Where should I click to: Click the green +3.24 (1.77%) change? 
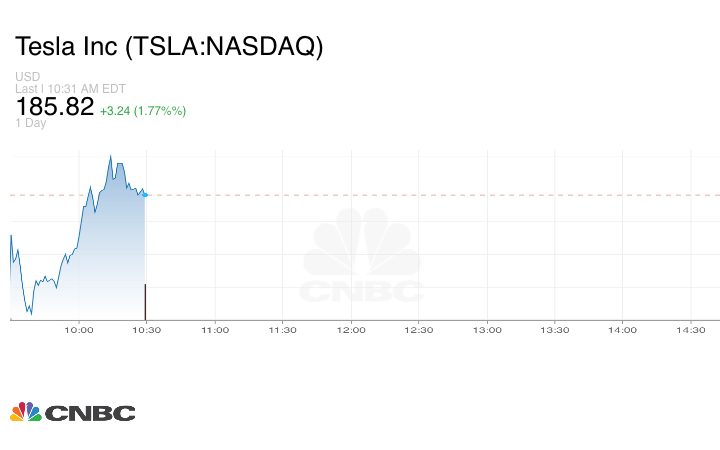(143, 110)
